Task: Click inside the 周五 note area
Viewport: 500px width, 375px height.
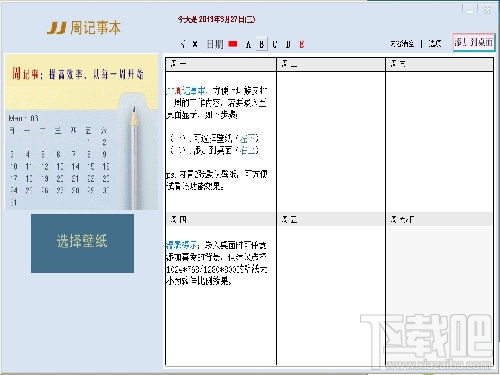Action: coord(331,295)
